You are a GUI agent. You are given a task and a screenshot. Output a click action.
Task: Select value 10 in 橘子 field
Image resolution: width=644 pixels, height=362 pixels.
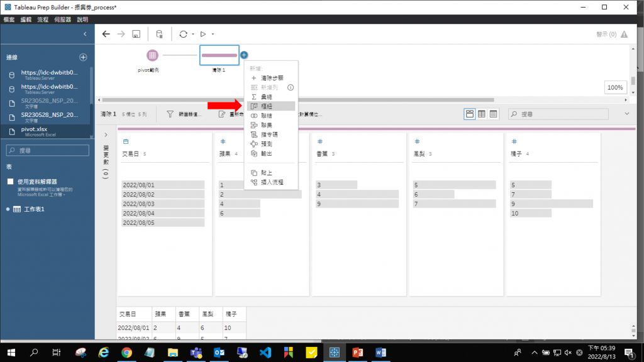pos(531,214)
